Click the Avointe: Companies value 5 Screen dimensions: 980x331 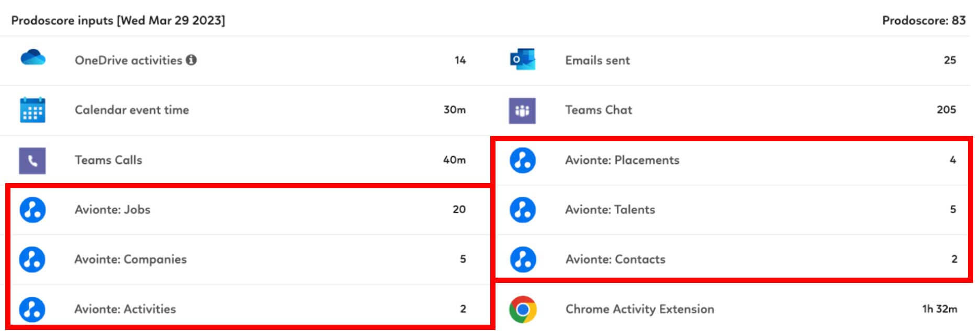click(x=463, y=259)
